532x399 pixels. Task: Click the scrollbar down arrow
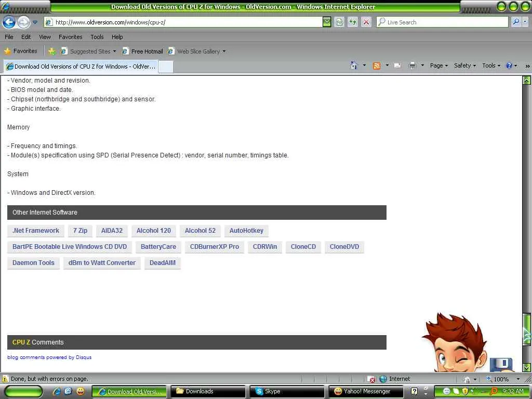coord(527,367)
